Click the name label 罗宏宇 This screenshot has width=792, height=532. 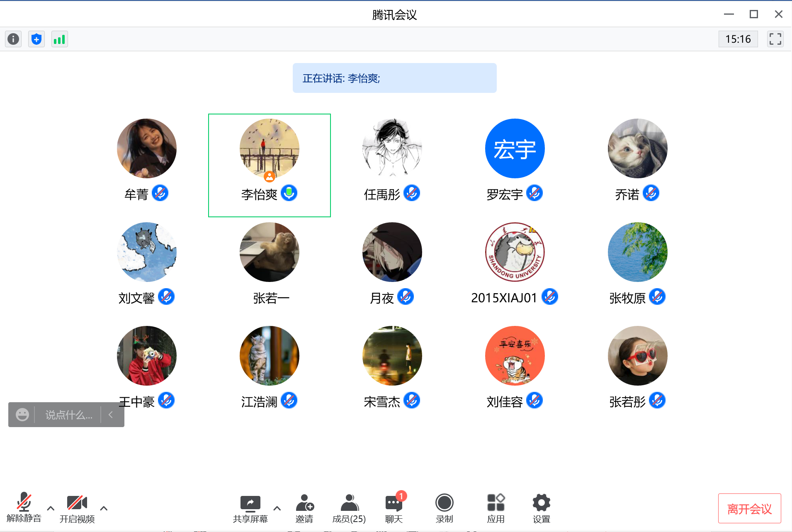click(x=505, y=194)
